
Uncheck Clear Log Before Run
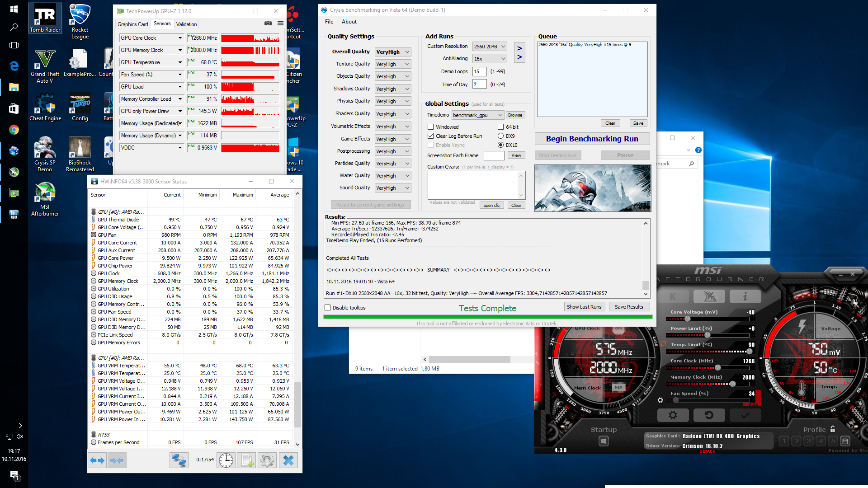point(431,136)
